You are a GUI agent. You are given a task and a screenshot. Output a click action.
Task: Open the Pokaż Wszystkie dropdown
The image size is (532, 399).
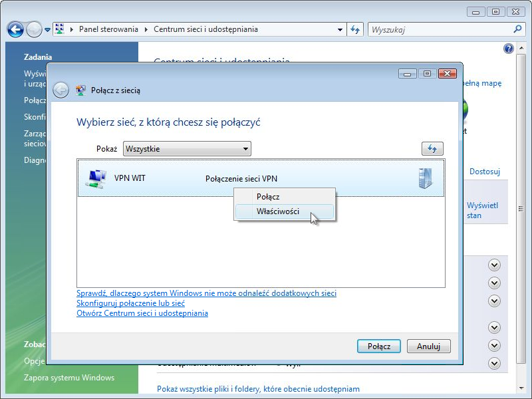tap(186, 149)
